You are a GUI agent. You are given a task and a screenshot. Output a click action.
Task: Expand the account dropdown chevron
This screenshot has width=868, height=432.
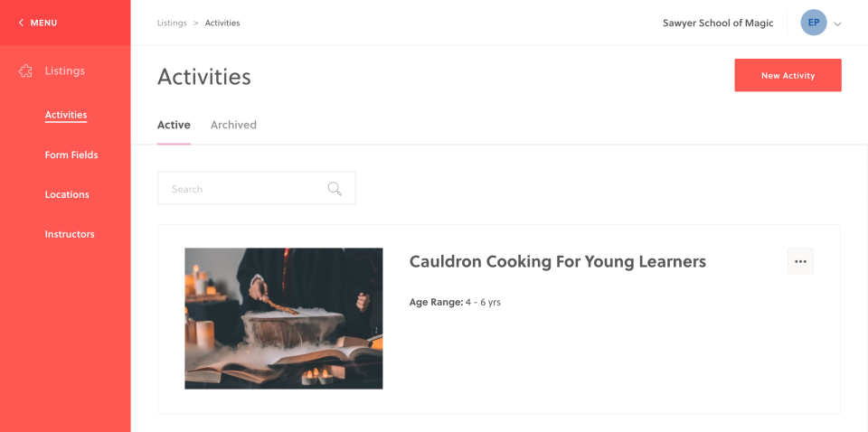coord(837,23)
